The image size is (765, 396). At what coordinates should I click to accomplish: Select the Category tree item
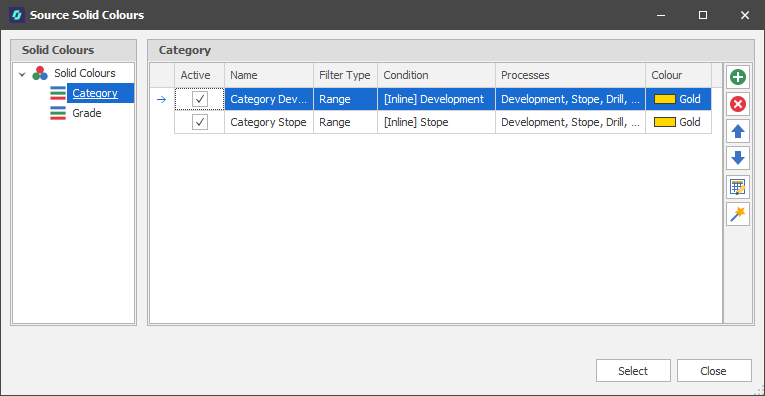pos(95,93)
